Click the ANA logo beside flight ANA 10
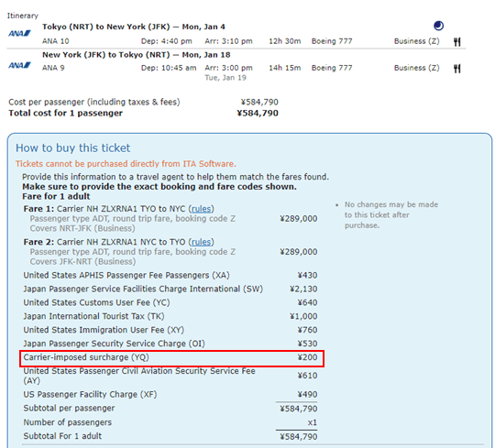This screenshot has height=448, width=495. point(19,33)
